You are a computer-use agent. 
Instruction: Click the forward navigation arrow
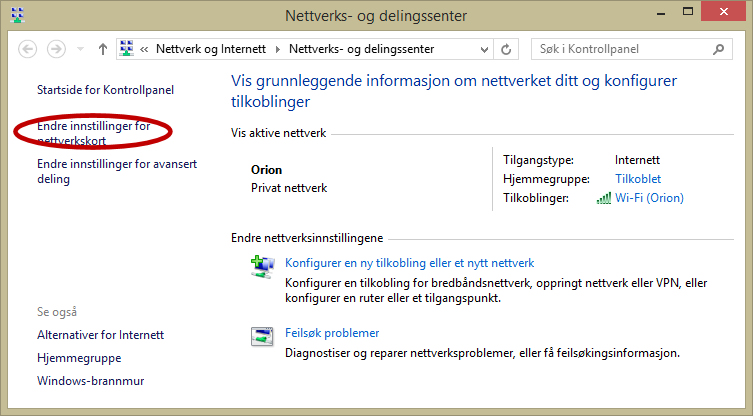[57, 48]
